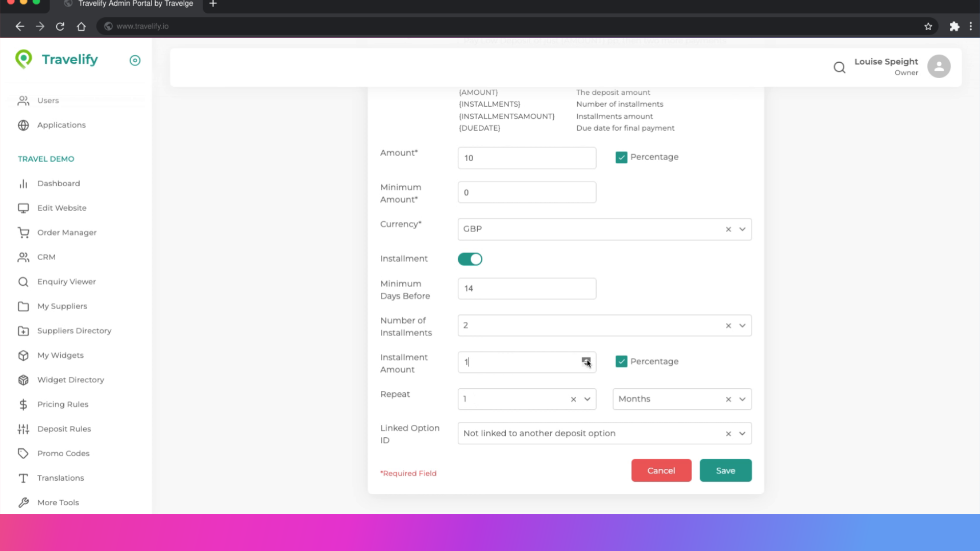This screenshot has height=551, width=980.
Task: Click the search magnifier icon in header
Action: tap(839, 67)
